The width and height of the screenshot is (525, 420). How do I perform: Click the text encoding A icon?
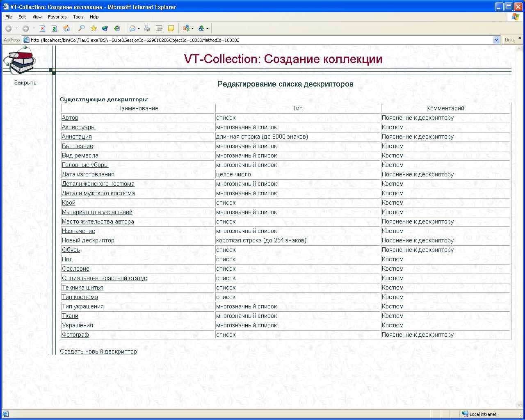pyautogui.click(x=201, y=28)
